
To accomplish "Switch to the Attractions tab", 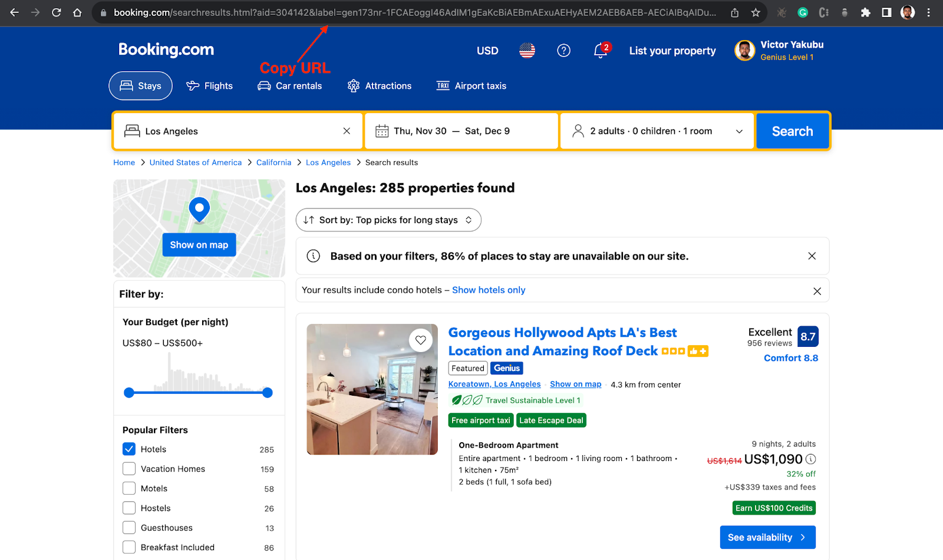I will click(x=380, y=86).
